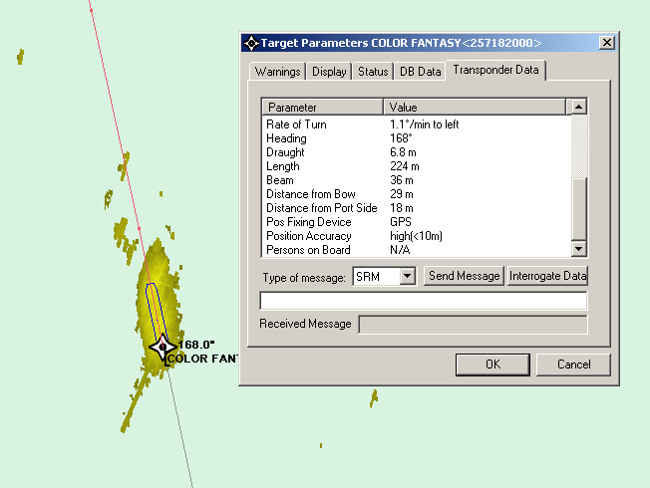
Task: Select the Transponder Data tab
Action: [x=496, y=70]
